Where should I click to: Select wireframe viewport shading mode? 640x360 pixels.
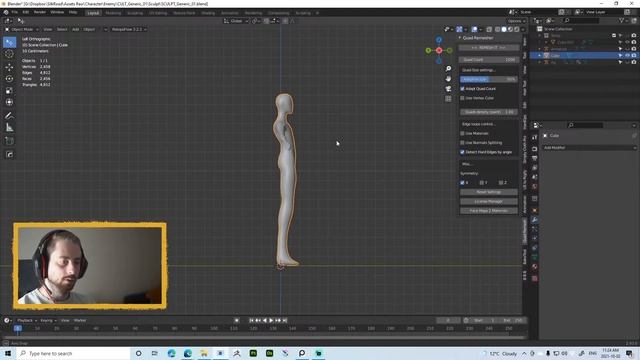click(497, 29)
